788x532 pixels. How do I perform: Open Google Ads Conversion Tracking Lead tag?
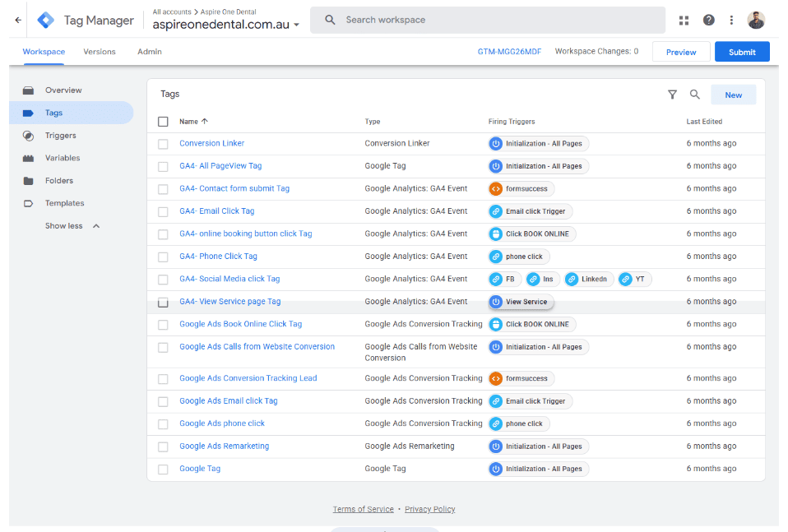coord(248,379)
